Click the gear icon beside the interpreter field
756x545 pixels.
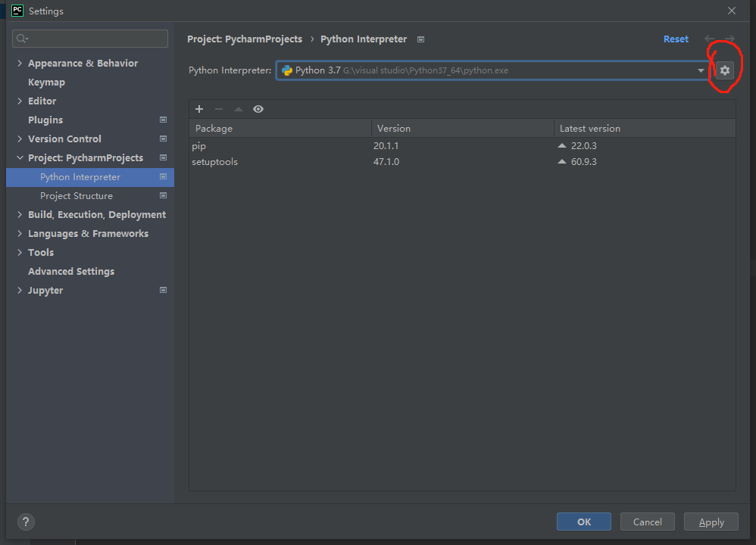click(725, 70)
